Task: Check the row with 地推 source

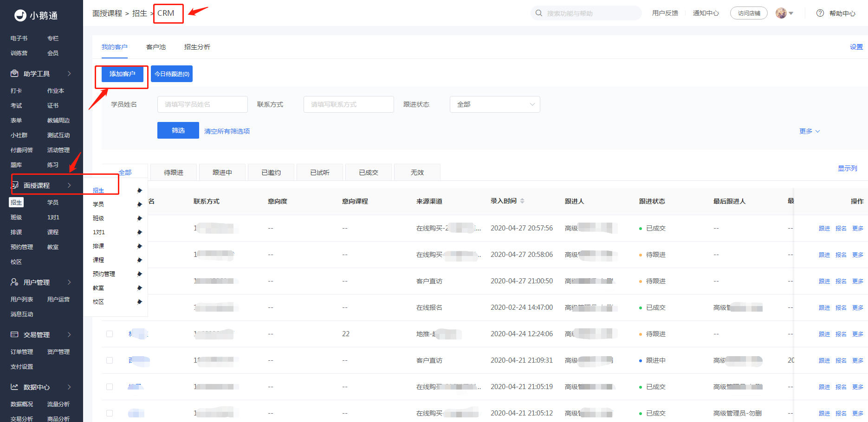Action: (110, 334)
